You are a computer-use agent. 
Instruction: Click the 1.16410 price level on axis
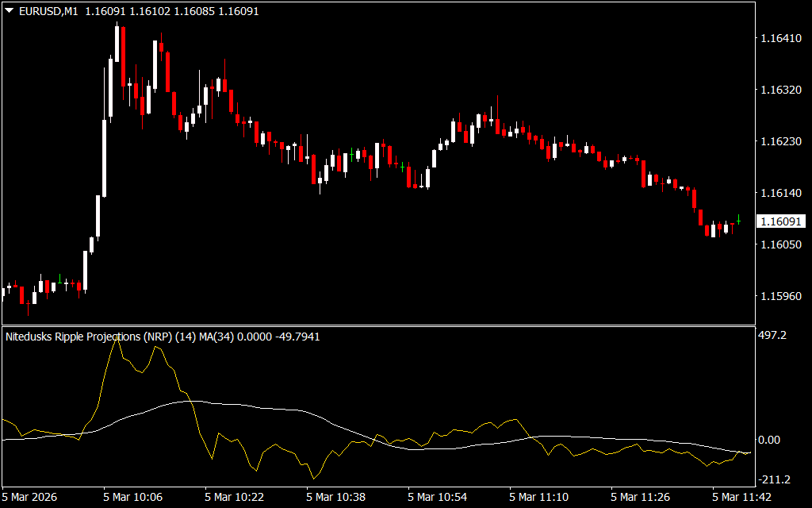tap(780, 38)
